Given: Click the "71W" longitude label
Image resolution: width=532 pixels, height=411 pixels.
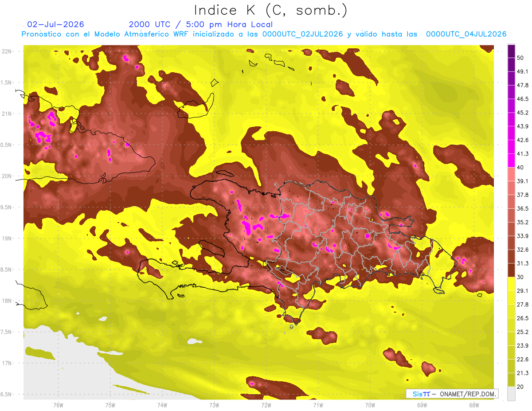Looking at the screenshot, I should click(x=318, y=405).
